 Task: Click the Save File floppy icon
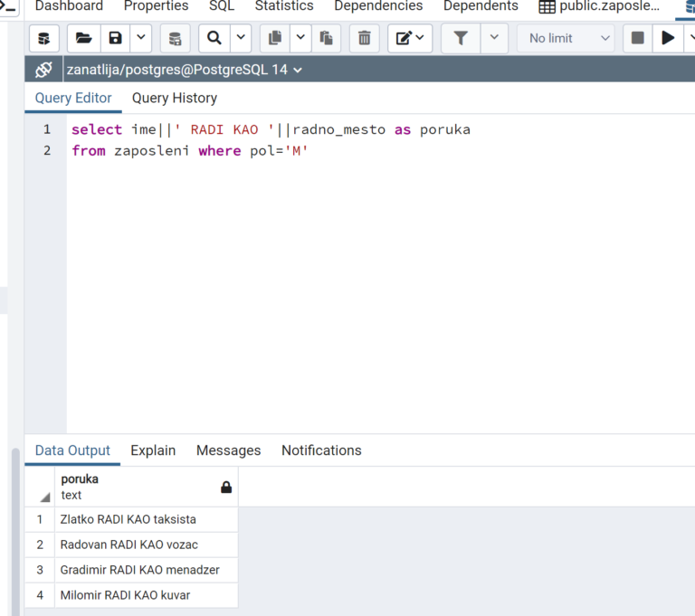tap(115, 39)
